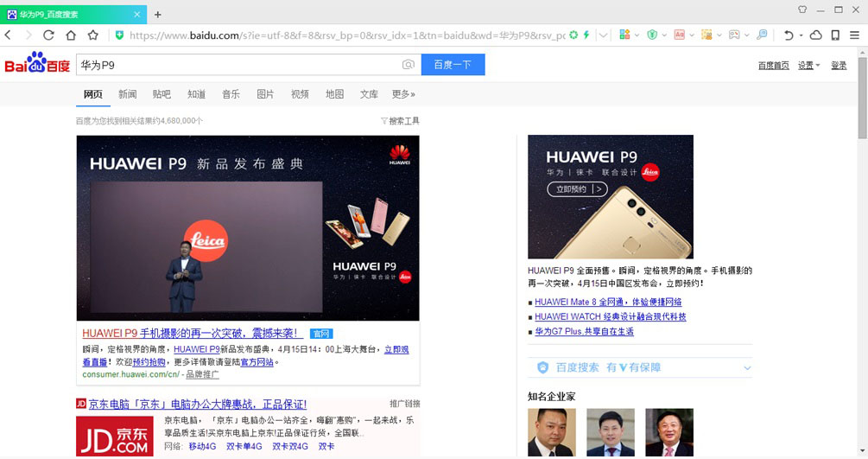Open the colorful apps grid extension icon
868x459 pixels.
coord(624,35)
